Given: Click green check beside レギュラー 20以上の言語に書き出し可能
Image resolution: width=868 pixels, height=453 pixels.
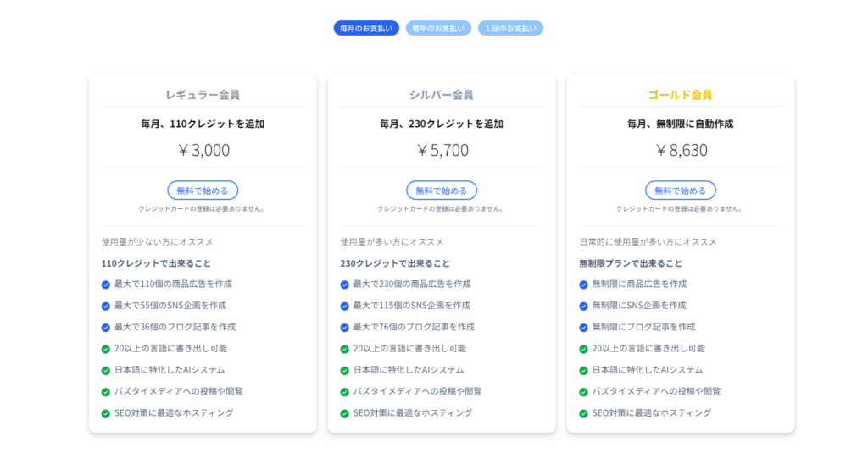Looking at the screenshot, I should tap(106, 349).
